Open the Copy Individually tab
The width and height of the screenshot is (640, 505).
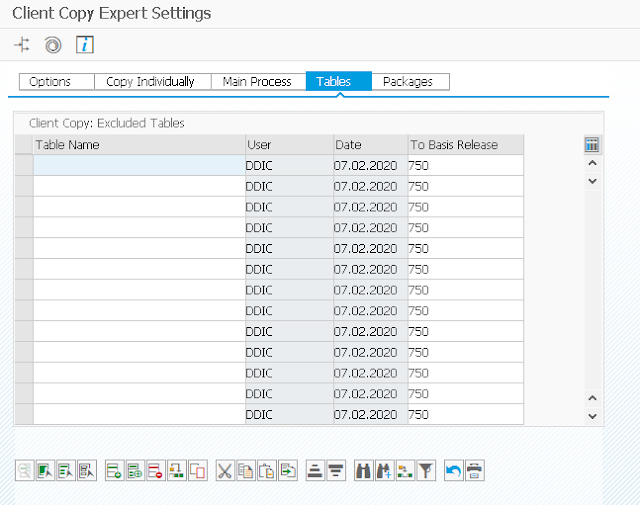[x=150, y=82]
